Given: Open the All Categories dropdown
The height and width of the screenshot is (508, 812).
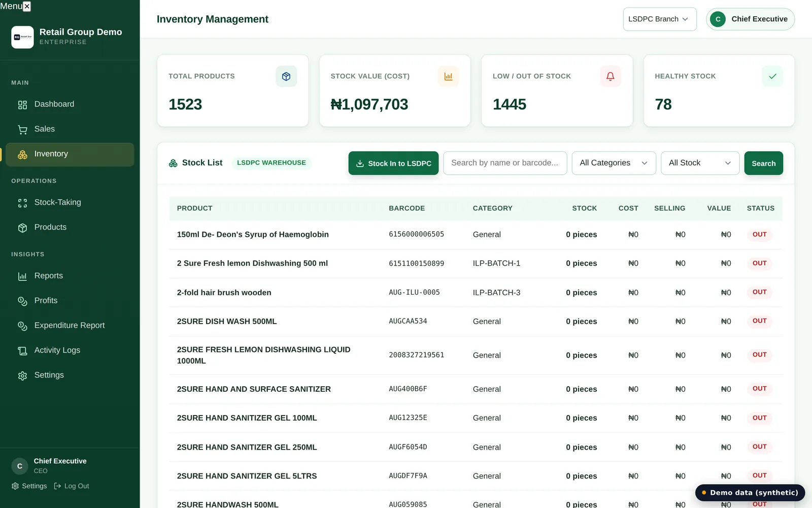Looking at the screenshot, I should pyautogui.click(x=614, y=163).
